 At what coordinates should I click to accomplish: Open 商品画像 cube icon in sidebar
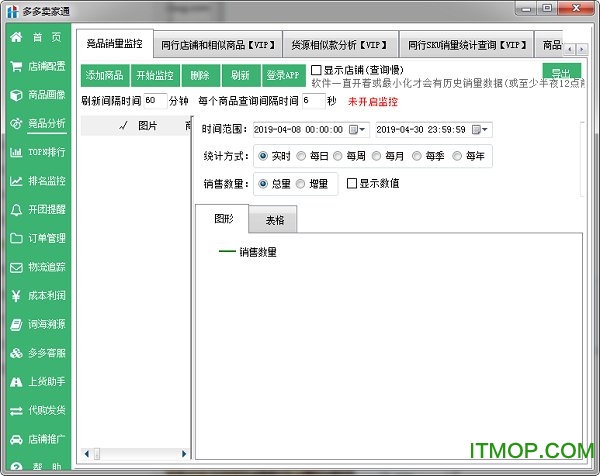[x=16, y=95]
